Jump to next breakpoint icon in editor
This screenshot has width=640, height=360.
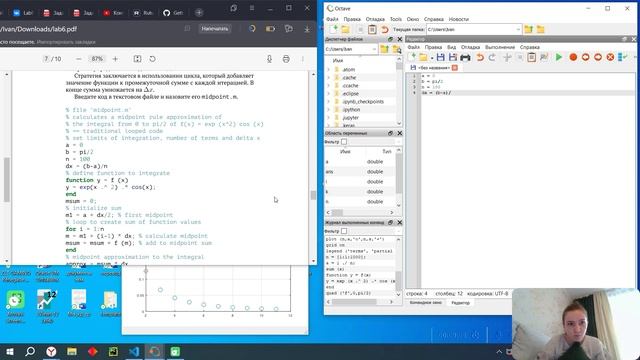tap(598, 57)
